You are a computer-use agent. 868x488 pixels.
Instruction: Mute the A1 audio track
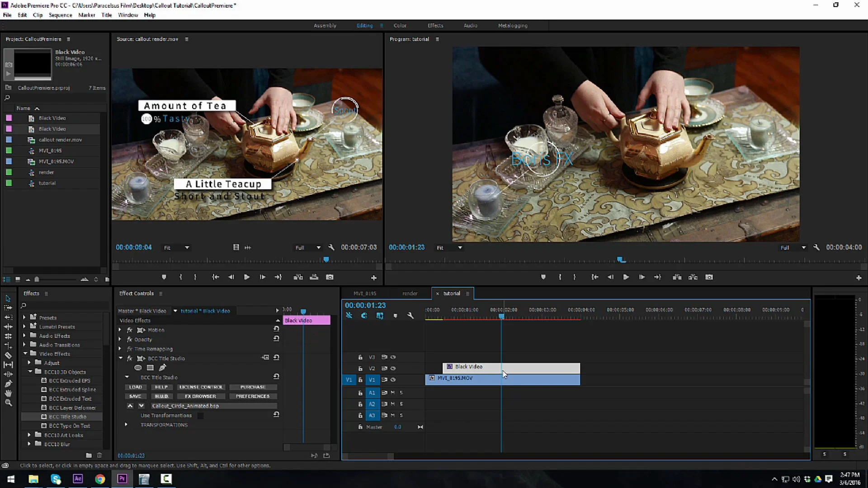[x=393, y=393]
